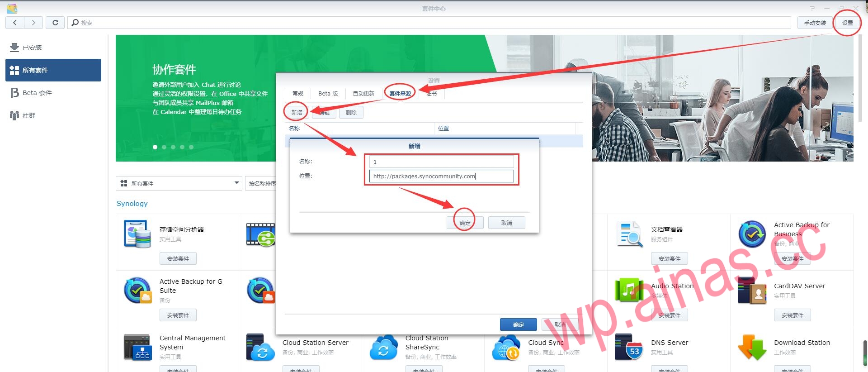Open 手动安装 manual install

coord(815,23)
